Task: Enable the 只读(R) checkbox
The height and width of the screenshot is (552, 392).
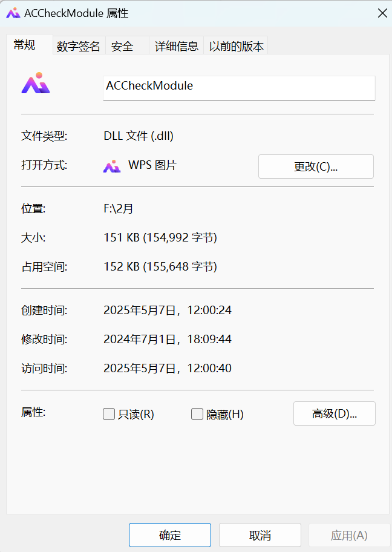Action: (109, 414)
